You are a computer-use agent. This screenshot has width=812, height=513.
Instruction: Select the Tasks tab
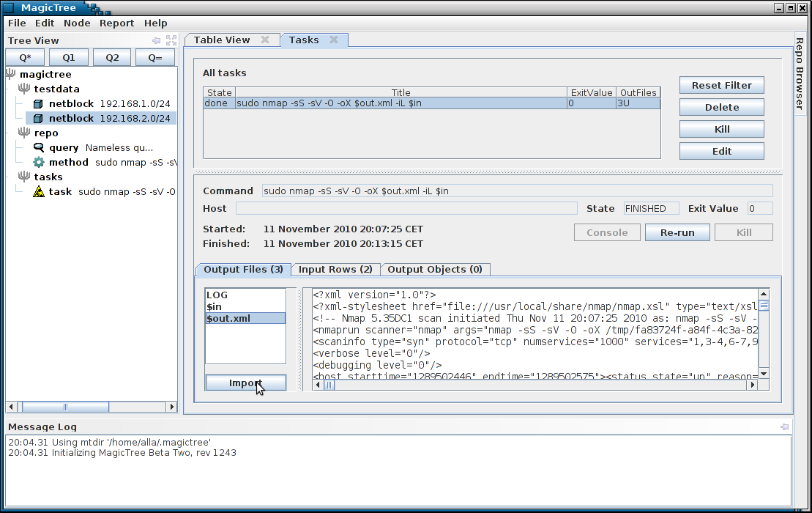point(303,40)
